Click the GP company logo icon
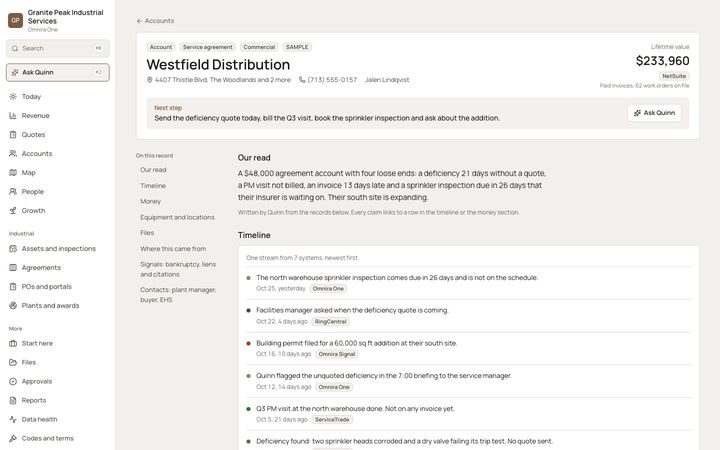The image size is (720, 450). coord(15,20)
